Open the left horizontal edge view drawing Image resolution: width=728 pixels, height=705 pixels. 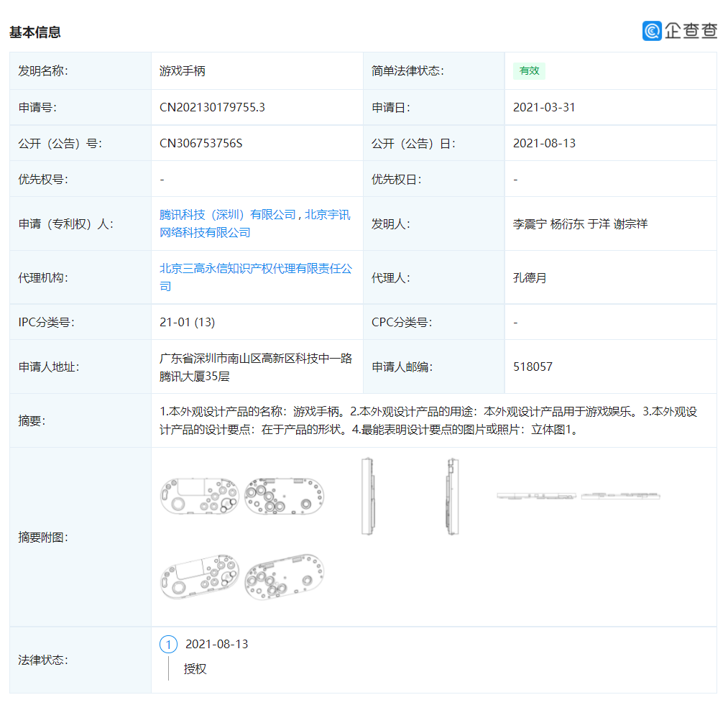536,496
